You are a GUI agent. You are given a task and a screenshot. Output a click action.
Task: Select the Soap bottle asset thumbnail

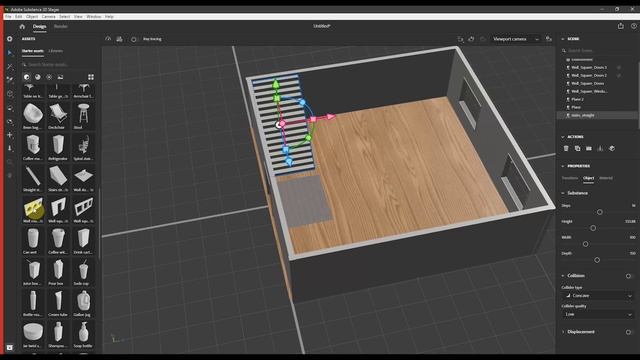[x=83, y=334]
